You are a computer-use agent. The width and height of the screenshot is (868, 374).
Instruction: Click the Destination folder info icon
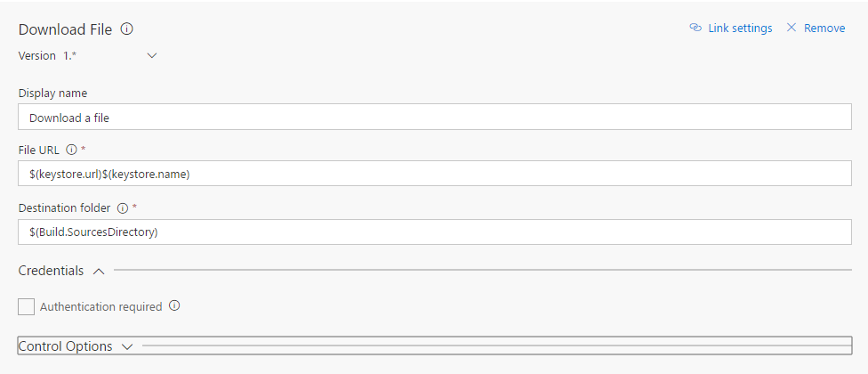pyautogui.click(x=123, y=208)
